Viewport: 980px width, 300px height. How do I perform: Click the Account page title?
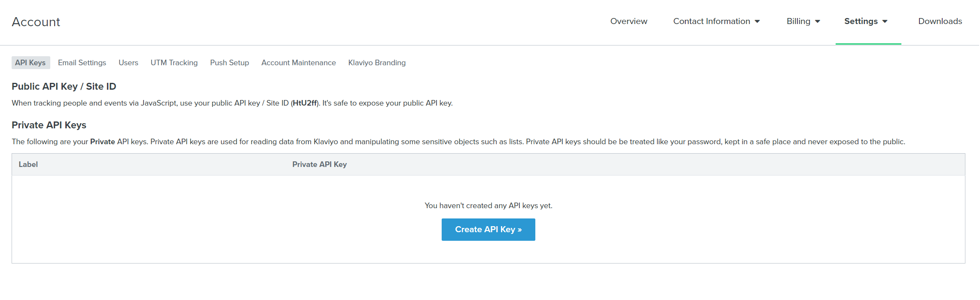coord(36,22)
